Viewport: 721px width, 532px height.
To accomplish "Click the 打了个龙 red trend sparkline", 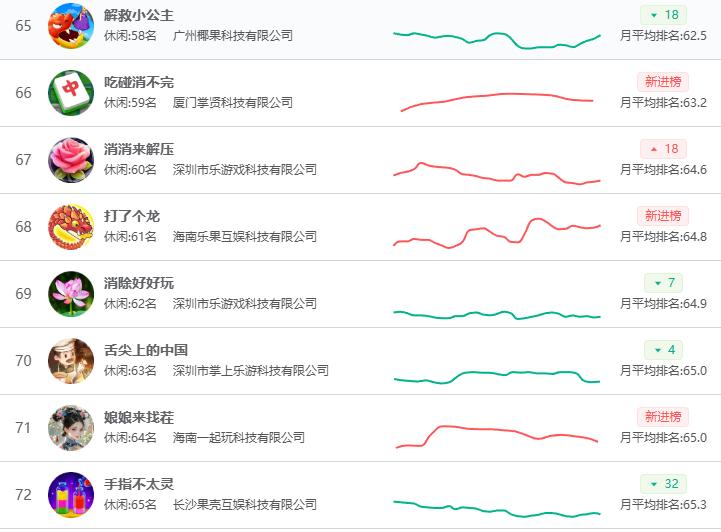I will [x=497, y=233].
